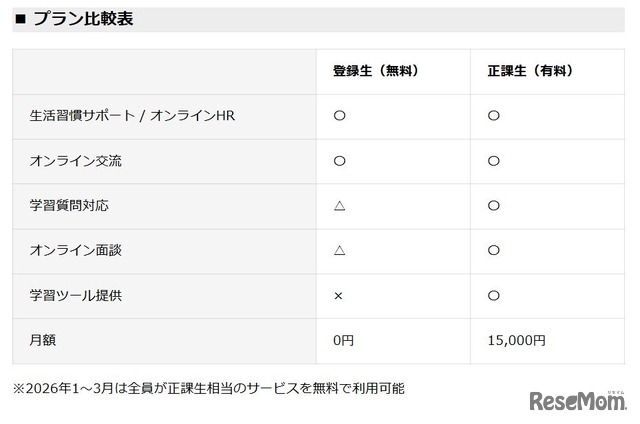Click the × mark in 学習ツール提供 row

coord(338,296)
